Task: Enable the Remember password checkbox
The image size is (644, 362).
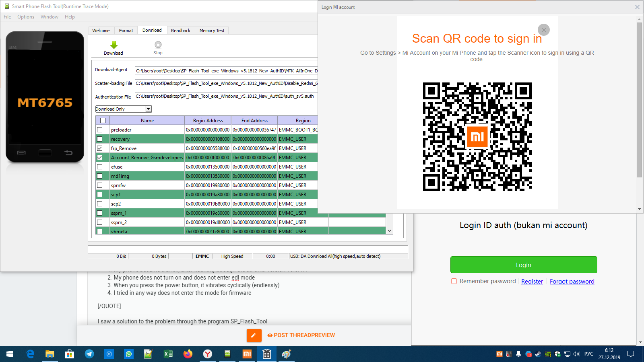Action: click(x=454, y=281)
